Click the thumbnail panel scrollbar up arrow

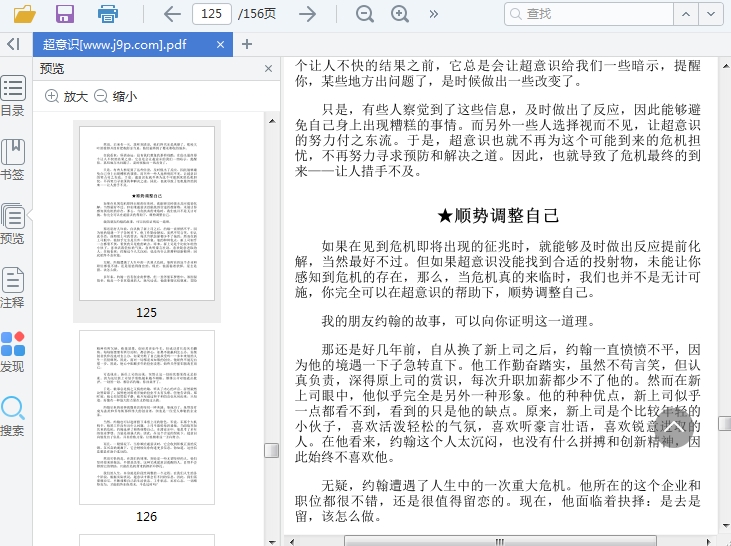pyautogui.click(x=272, y=121)
